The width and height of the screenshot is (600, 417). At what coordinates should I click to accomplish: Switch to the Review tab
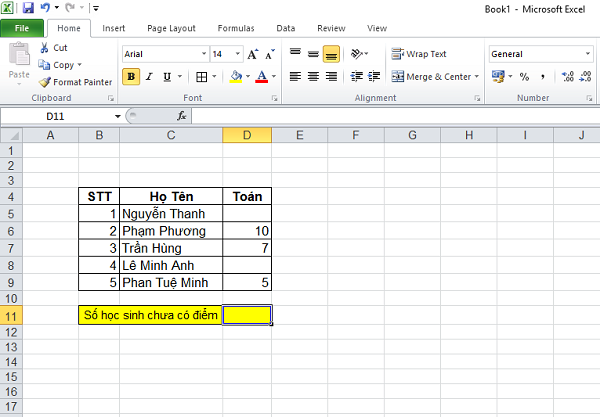click(x=331, y=28)
